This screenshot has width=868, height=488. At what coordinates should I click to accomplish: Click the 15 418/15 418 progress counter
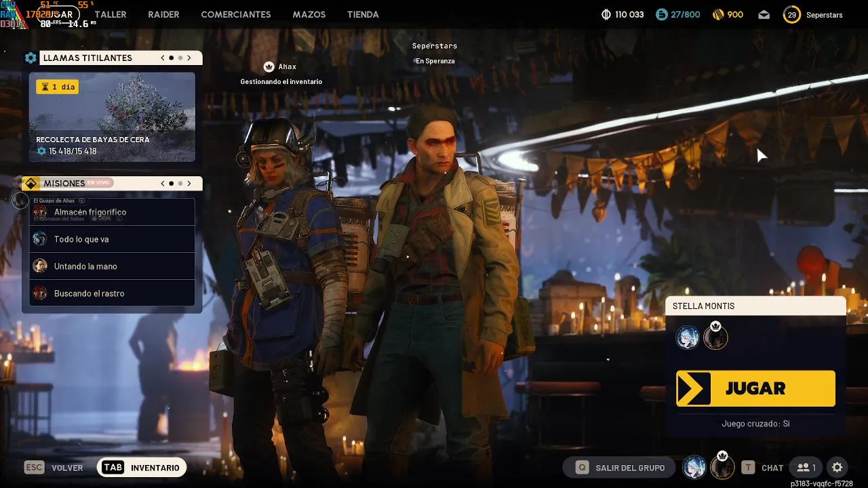(66, 151)
